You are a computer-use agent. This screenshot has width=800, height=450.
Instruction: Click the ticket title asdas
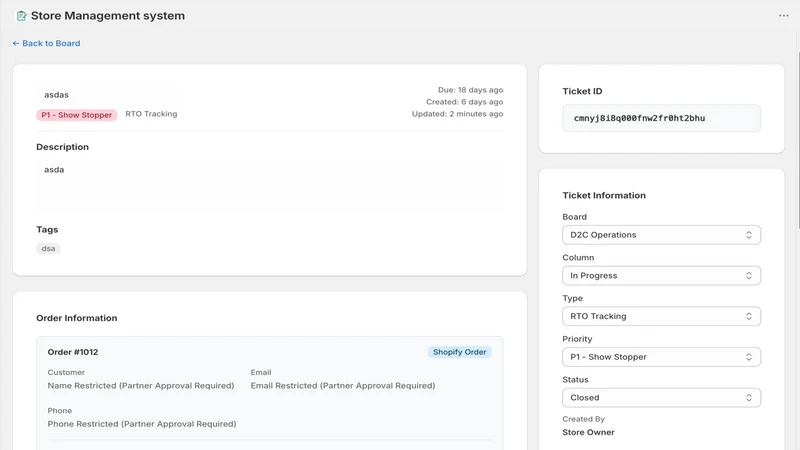coord(56,95)
